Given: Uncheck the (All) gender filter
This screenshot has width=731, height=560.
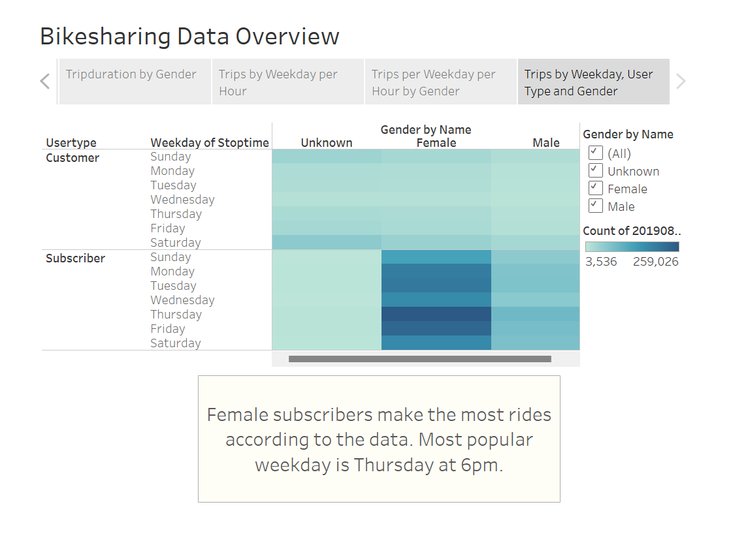Looking at the screenshot, I should pos(594,152).
